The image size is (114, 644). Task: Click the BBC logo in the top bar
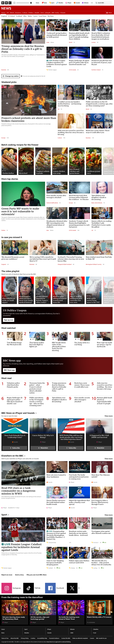coord(6,3)
